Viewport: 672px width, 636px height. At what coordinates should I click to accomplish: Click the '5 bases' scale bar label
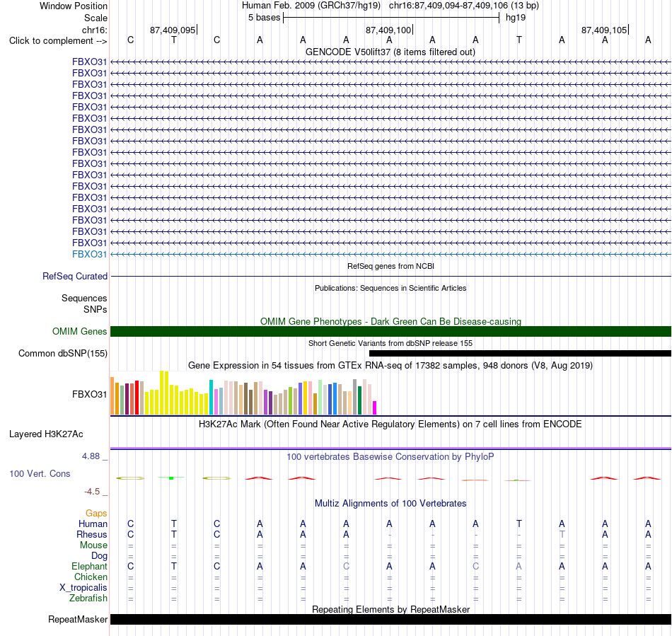click(264, 18)
